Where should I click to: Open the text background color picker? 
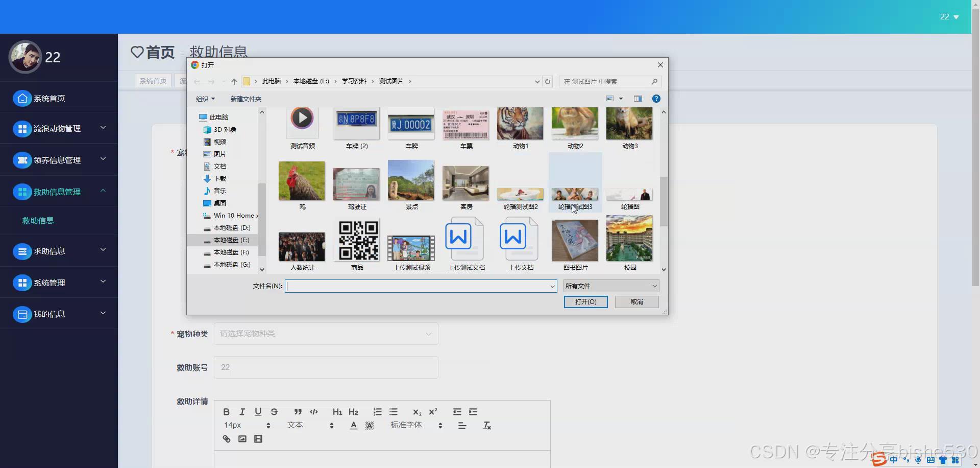370,426
